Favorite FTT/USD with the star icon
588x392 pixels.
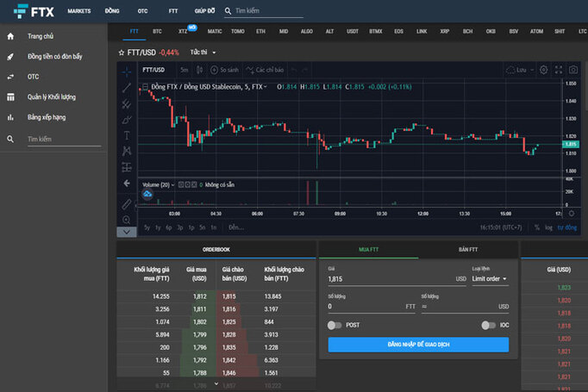point(121,53)
